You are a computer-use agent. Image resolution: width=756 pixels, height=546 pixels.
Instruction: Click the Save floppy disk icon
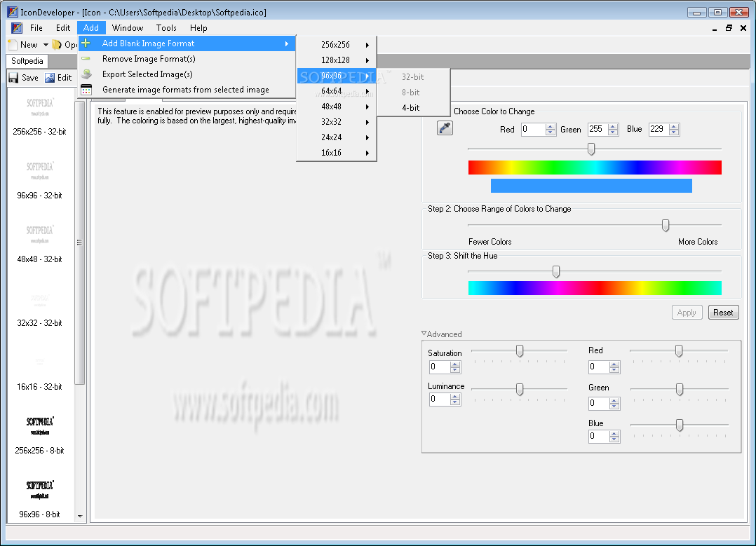(x=13, y=78)
